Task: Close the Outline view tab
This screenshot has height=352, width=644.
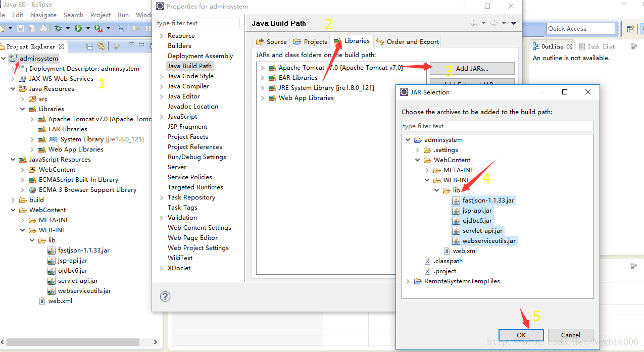Action: click(x=569, y=46)
